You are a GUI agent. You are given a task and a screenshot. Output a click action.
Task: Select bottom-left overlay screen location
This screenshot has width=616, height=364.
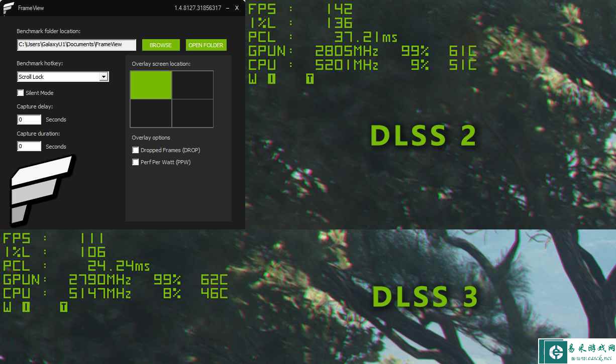[151, 113]
